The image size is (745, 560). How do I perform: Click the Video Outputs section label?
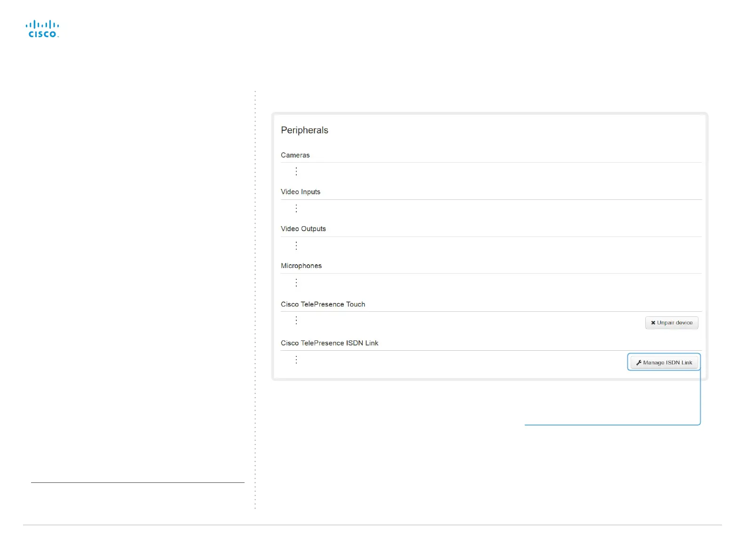pos(303,229)
